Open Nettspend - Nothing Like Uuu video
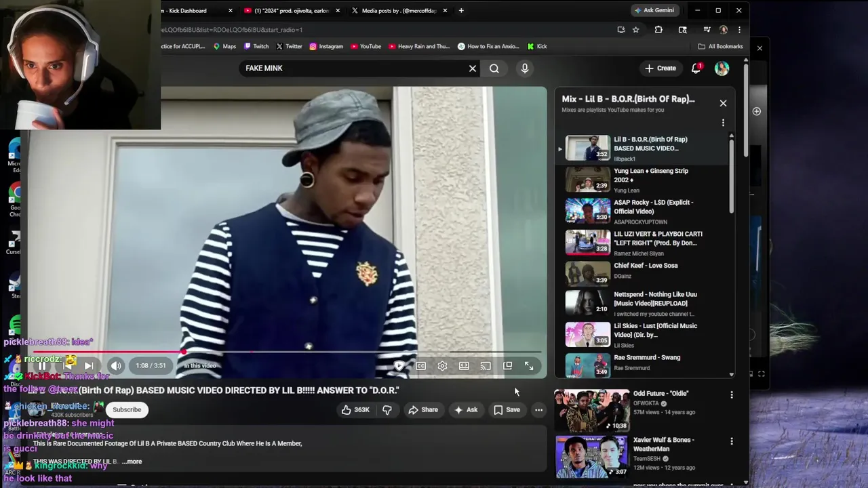Image resolution: width=868 pixels, height=488 pixels. pyautogui.click(x=642, y=303)
